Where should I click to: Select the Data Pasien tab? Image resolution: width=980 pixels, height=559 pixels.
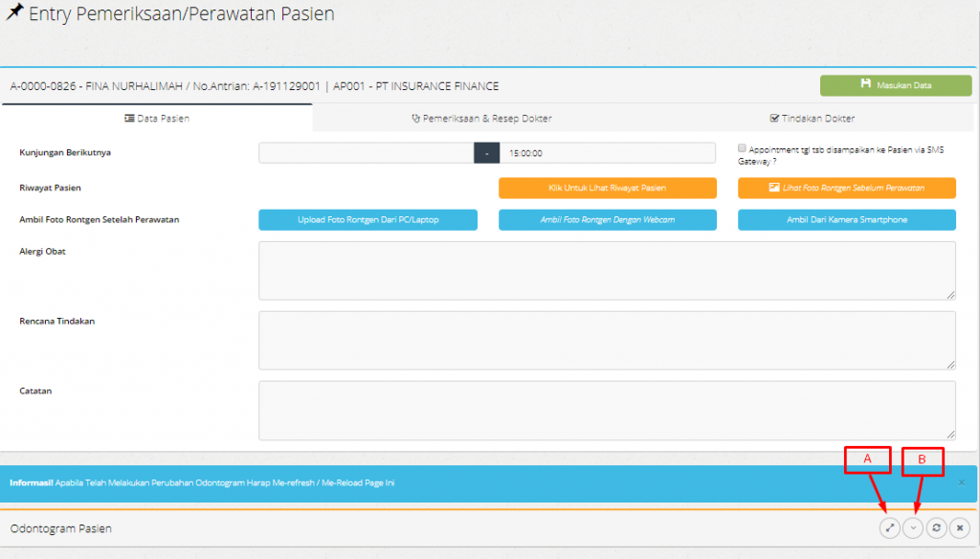(157, 118)
